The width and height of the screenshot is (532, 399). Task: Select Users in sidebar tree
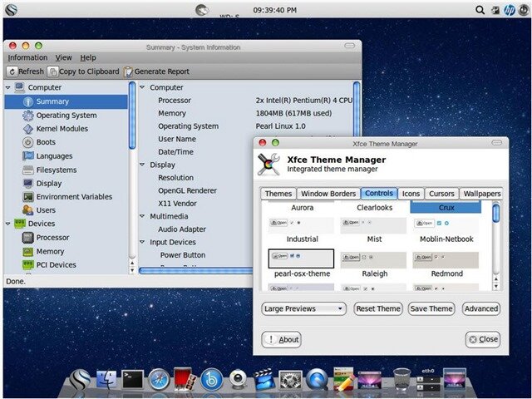click(39, 210)
